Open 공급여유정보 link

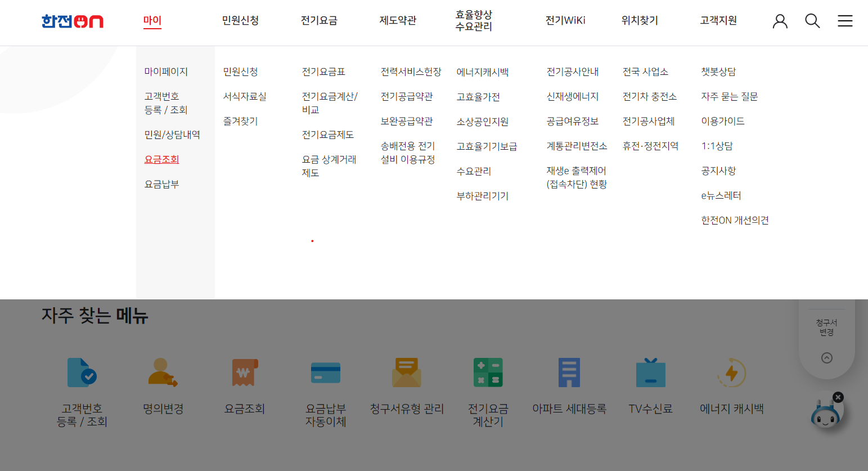click(573, 122)
